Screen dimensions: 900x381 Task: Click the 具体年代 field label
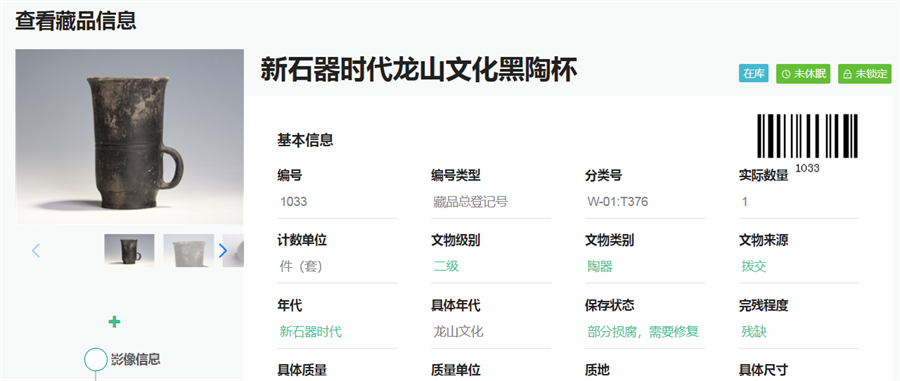point(455,305)
